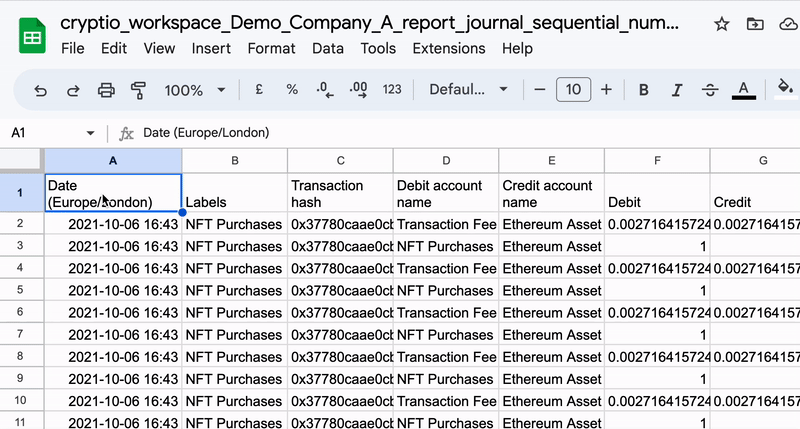Viewport: 800px width, 429px height.
Task: Check cloud save status icon
Action: pyautogui.click(x=789, y=24)
